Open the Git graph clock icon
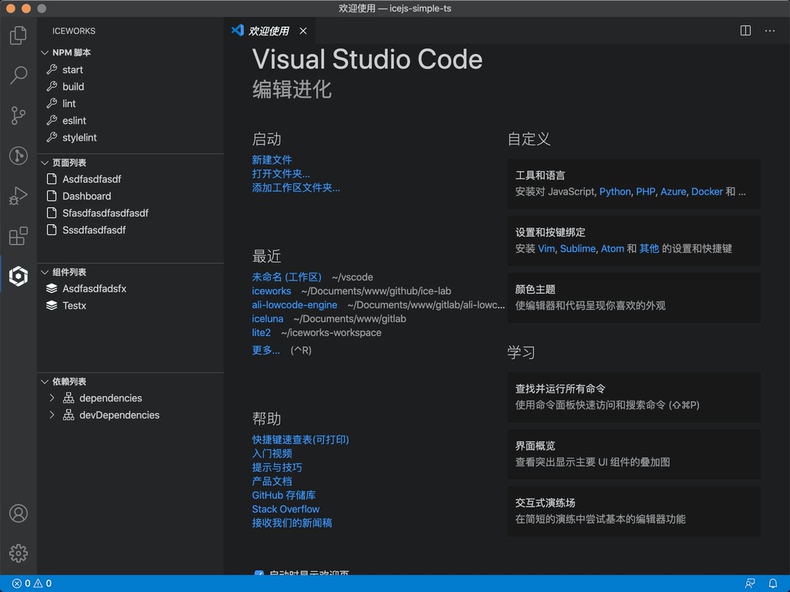 pyautogui.click(x=18, y=155)
